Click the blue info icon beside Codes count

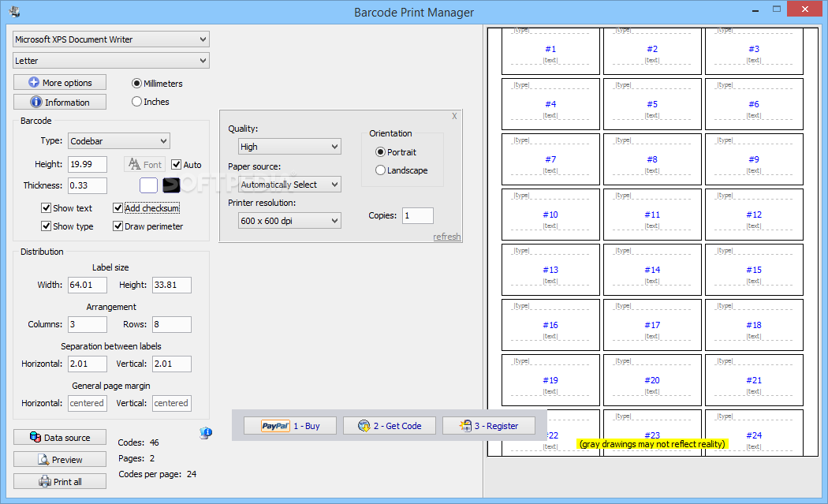206,433
